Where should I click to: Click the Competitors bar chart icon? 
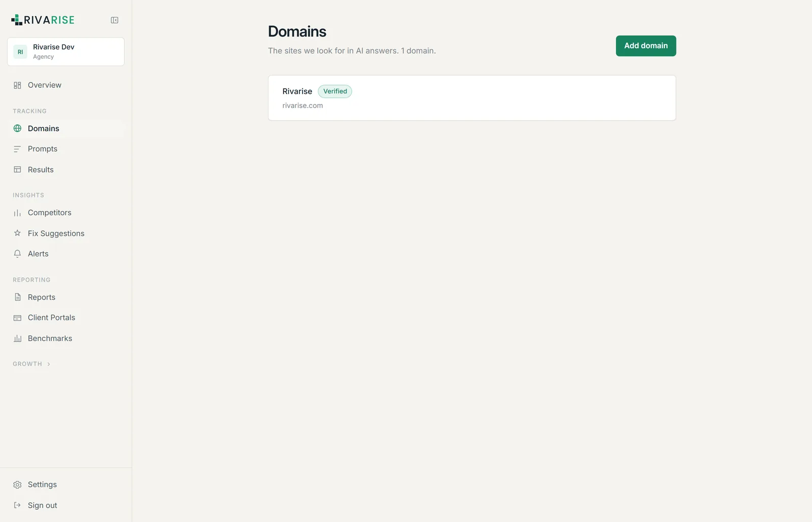17,213
